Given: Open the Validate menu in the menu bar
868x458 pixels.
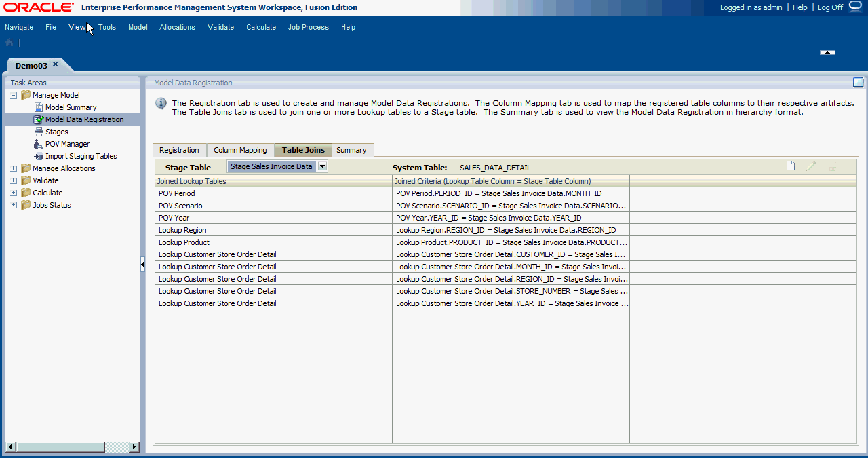Looking at the screenshot, I should [x=220, y=27].
